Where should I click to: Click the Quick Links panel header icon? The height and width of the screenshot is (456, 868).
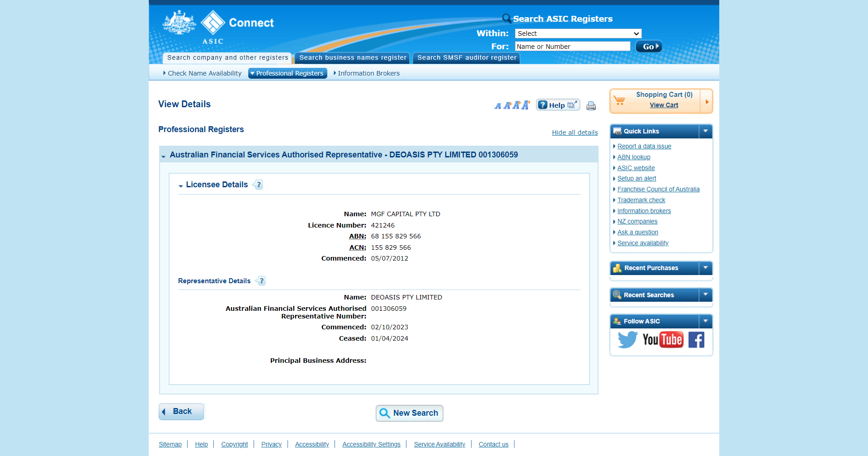coord(617,131)
